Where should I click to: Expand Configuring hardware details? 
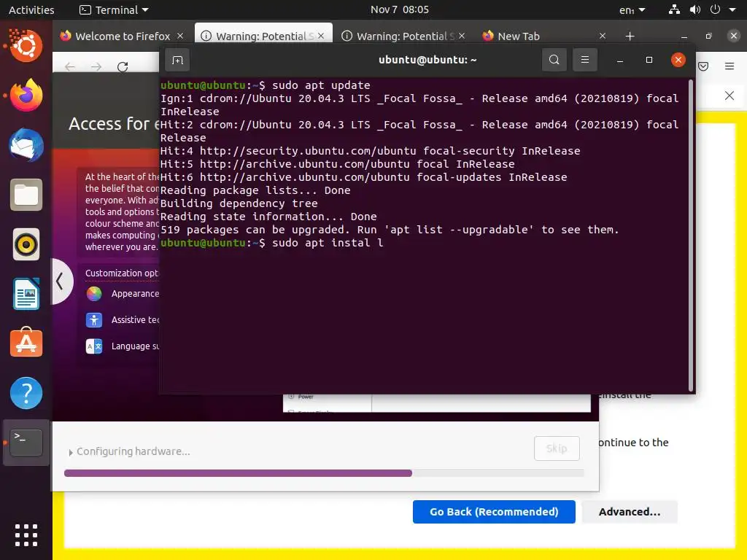click(71, 452)
